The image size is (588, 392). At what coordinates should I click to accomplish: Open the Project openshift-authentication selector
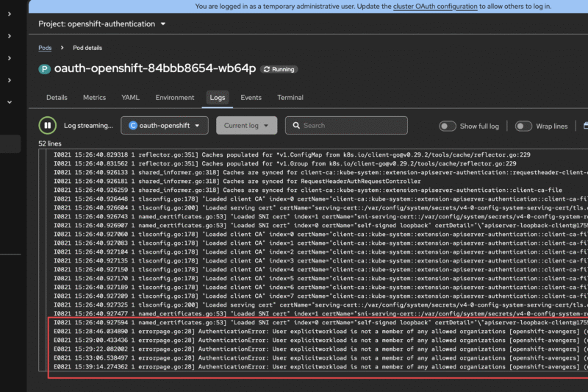pyautogui.click(x=102, y=24)
